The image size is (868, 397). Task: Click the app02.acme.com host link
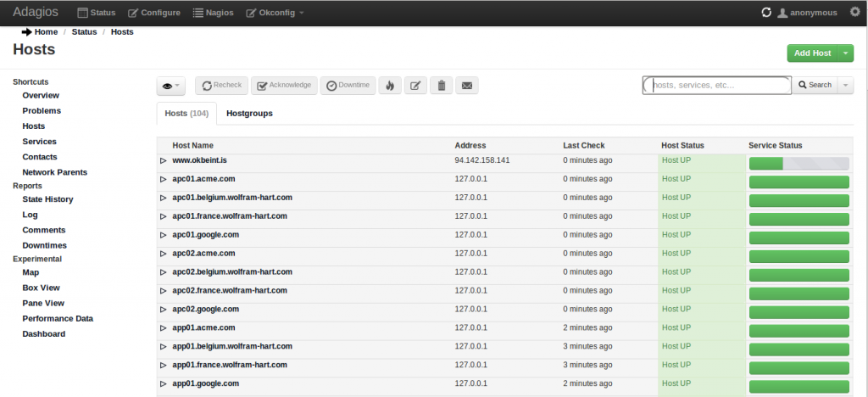pos(204,254)
